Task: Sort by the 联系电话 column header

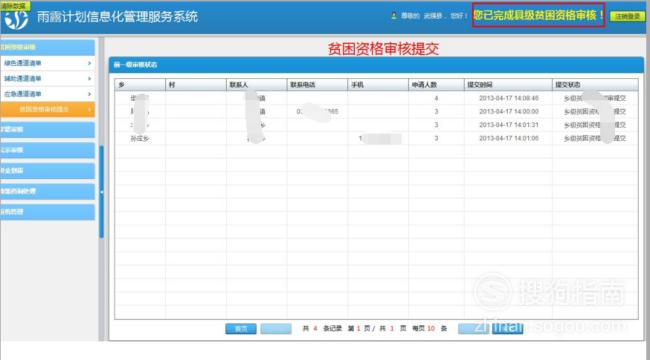Action: click(317, 85)
